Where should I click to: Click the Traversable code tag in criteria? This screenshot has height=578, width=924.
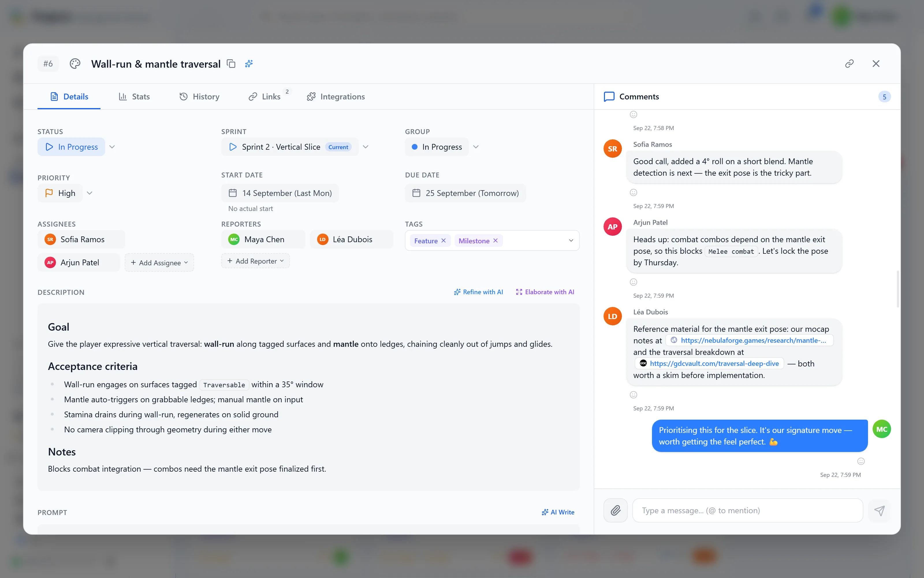(224, 385)
